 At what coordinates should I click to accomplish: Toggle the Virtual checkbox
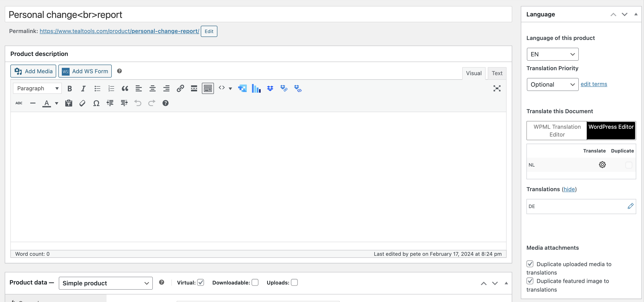point(201,283)
